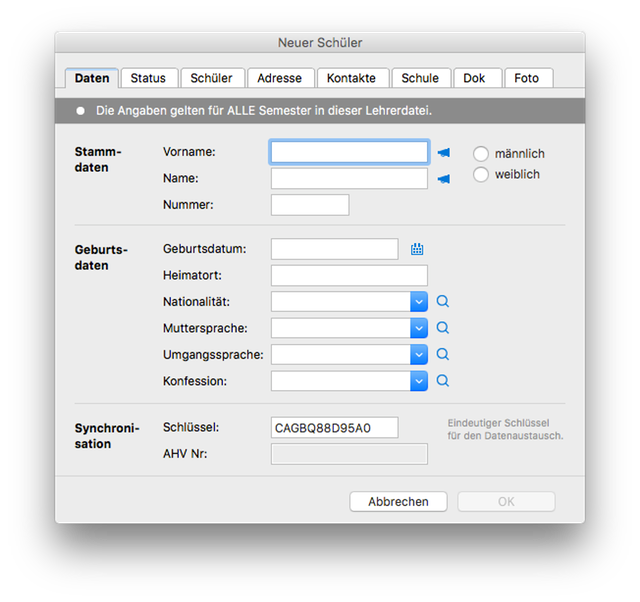This screenshot has width=640, height=602.
Task: Open the Adresse tab
Action: tap(280, 78)
